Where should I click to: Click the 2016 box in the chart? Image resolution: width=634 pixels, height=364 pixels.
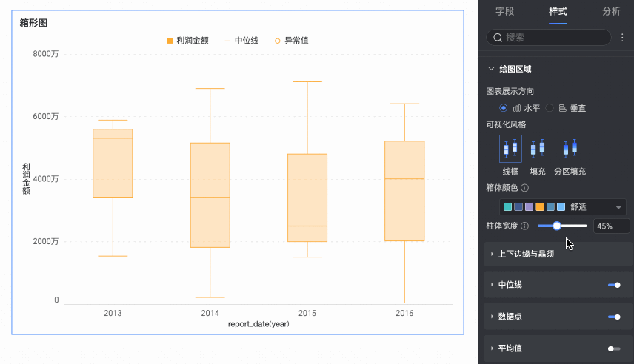click(x=404, y=191)
